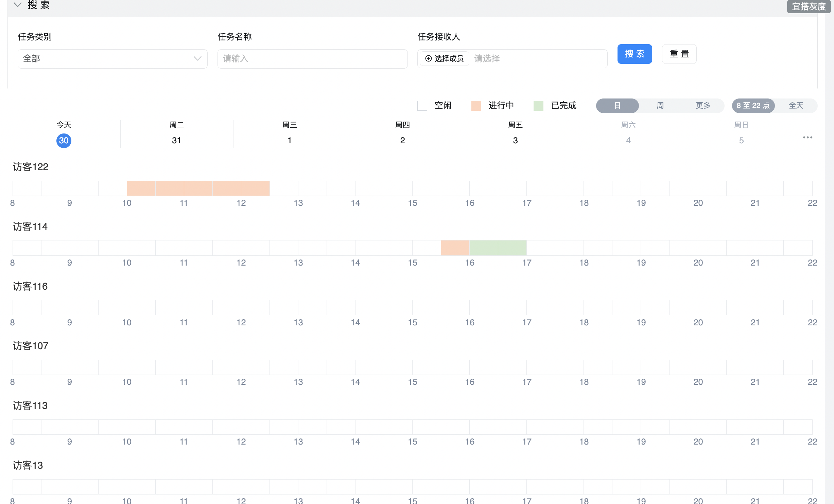834x504 pixels.
Task: Click the 访客122 row label
Action: [x=31, y=167]
